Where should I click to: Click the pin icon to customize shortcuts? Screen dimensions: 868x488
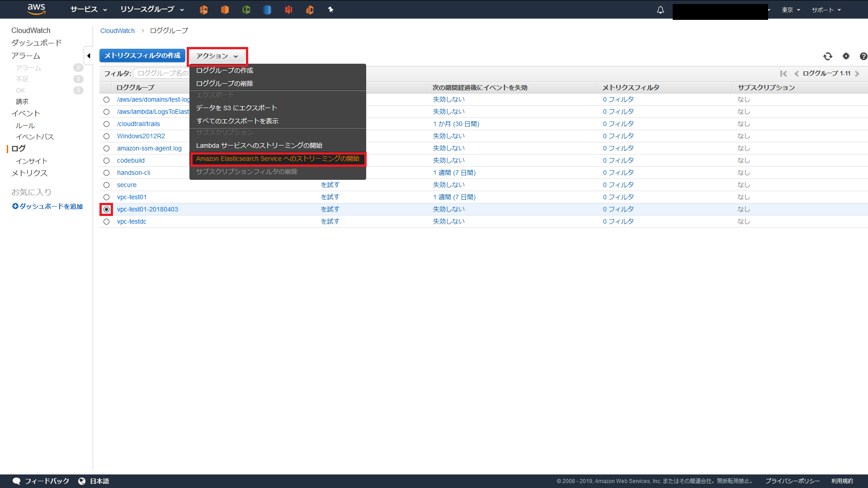click(x=331, y=9)
